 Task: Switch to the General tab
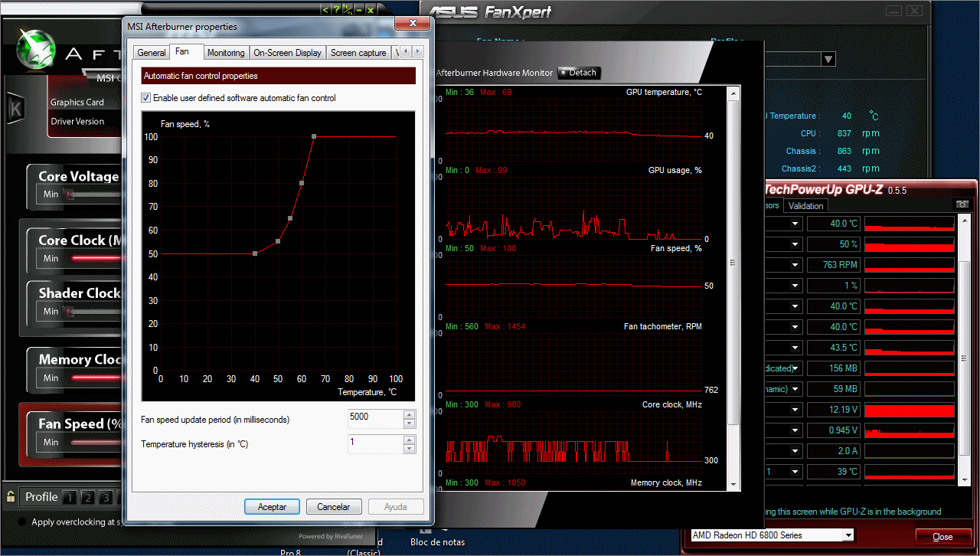pyautogui.click(x=152, y=53)
